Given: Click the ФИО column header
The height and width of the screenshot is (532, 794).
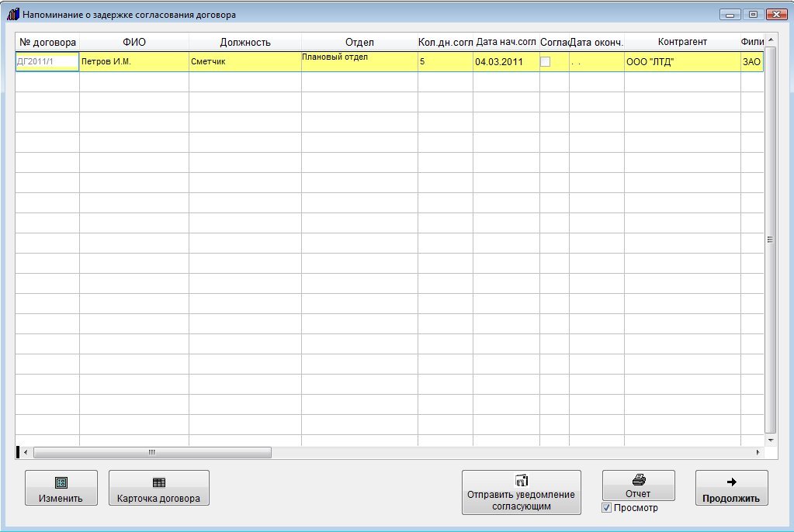Looking at the screenshot, I should pyautogui.click(x=134, y=42).
